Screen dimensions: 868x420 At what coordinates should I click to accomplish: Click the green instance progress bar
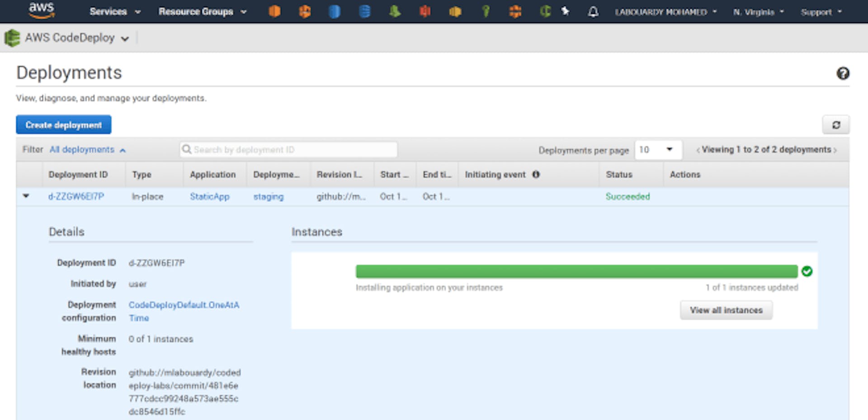coord(576,271)
